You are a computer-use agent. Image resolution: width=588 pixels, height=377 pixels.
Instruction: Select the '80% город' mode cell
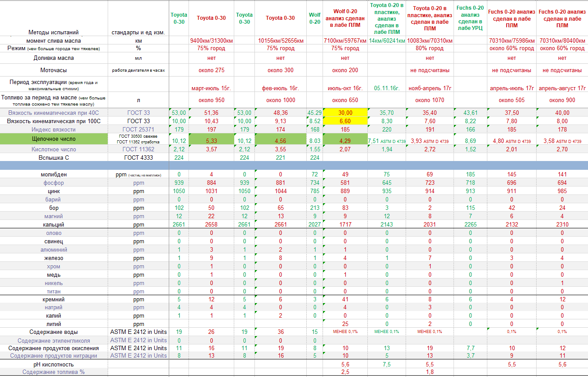[x=430, y=48]
